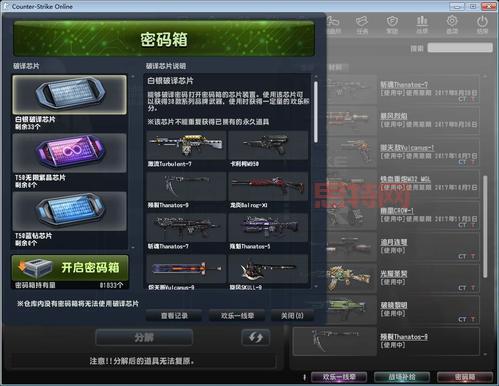Click the 剩余33个 remaining count text

(x=28, y=127)
